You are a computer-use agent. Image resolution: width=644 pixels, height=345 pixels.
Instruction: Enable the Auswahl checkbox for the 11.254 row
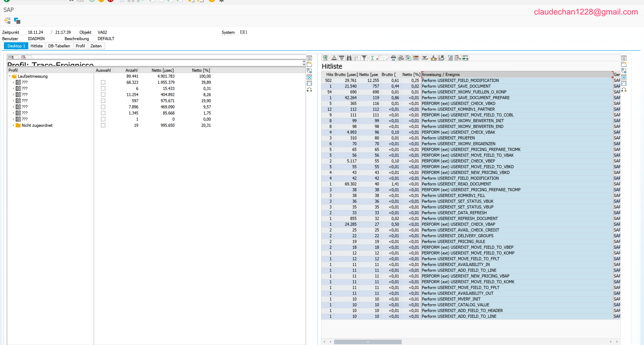[x=103, y=95]
